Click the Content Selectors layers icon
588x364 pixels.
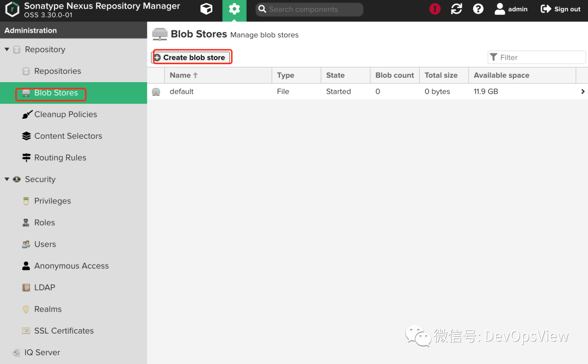pos(26,136)
